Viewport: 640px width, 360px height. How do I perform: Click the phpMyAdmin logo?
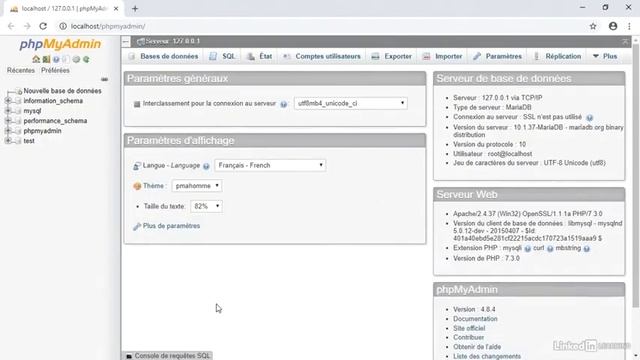point(60,44)
